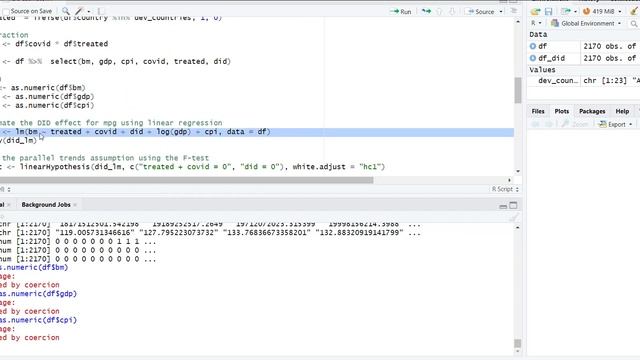Source the script with Source button
The image size is (640, 360).
(x=481, y=11)
